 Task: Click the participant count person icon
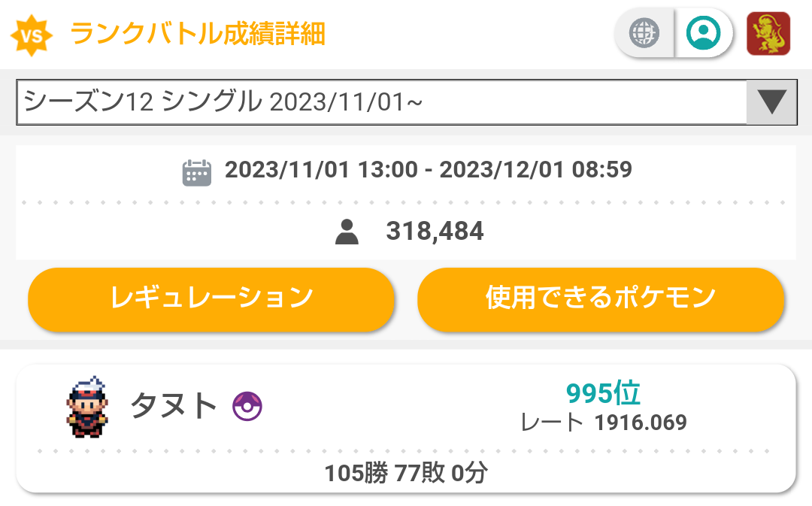pyautogui.click(x=347, y=232)
